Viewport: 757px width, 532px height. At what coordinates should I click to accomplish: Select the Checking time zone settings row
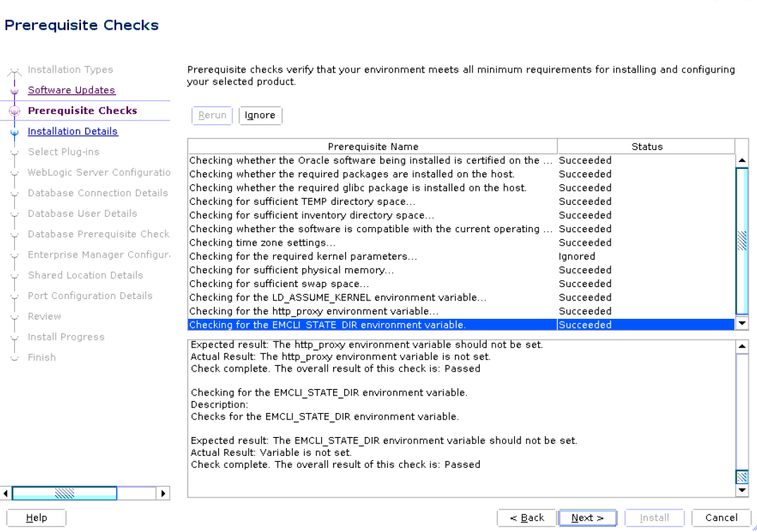click(352, 242)
